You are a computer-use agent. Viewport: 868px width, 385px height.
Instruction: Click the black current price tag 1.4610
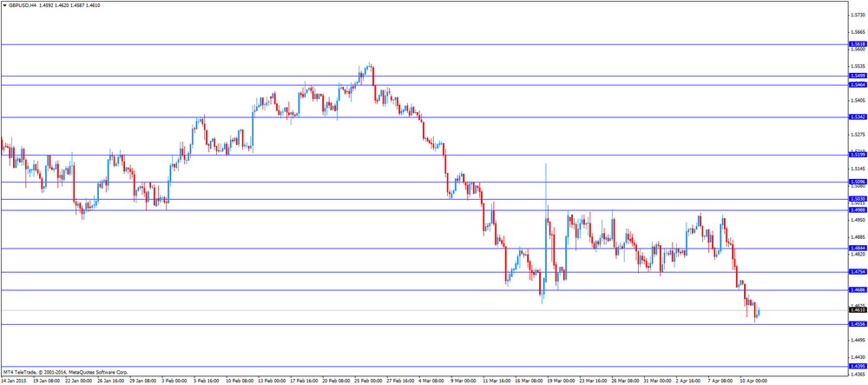point(857,310)
